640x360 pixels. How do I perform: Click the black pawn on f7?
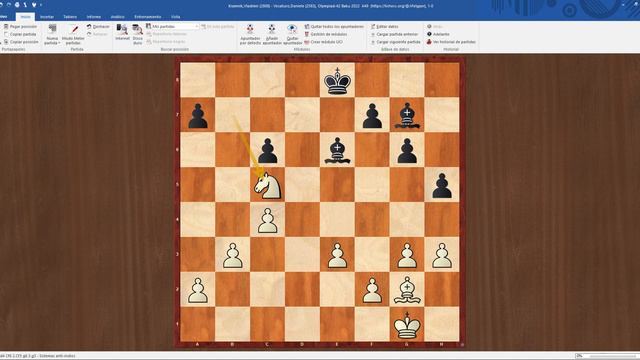point(372,115)
